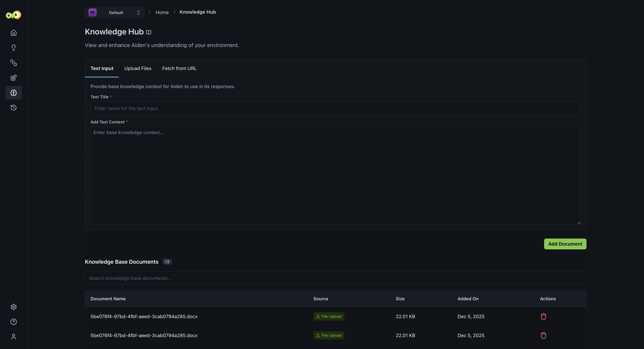Open settings gear in sidebar
This screenshot has height=349, width=644.
(x=13, y=307)
